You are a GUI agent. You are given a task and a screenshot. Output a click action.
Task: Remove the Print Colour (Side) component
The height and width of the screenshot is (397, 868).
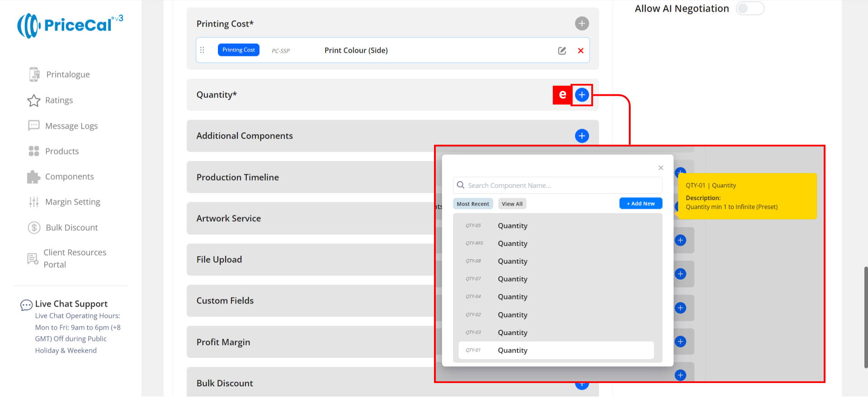pyautogui.click(x=580, y=51)
